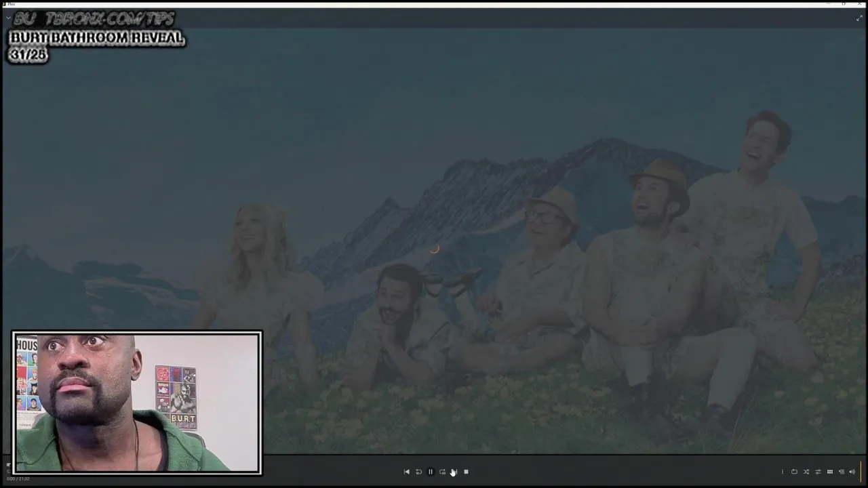Open the playback settings sliders icon
868x488 pixels.
click(x=818, y=472)
